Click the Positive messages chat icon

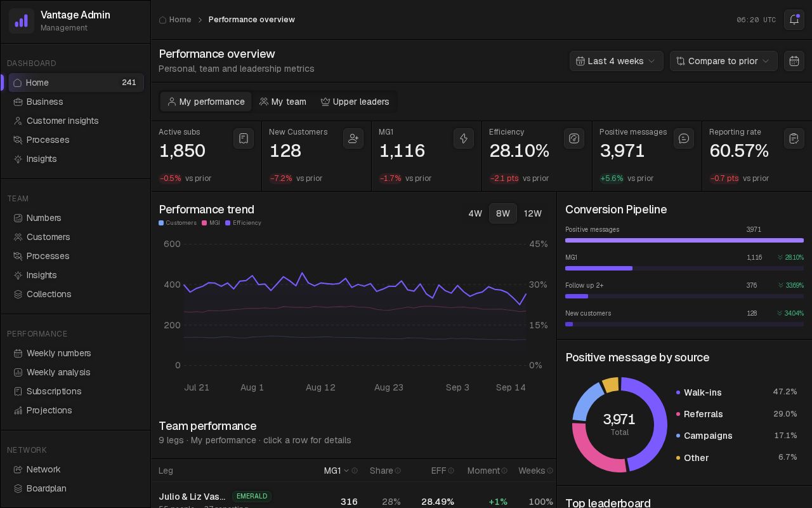[684, 138]
